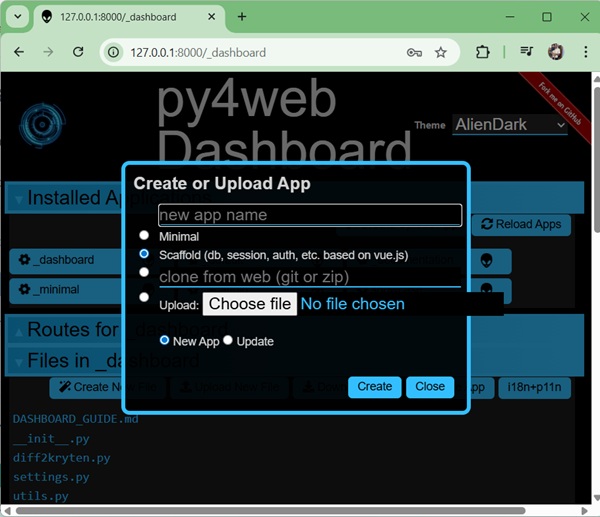The width and height of the screenshot is (600, 517).
Task: Focus the new app name field
Action: (x=310, y=215)
